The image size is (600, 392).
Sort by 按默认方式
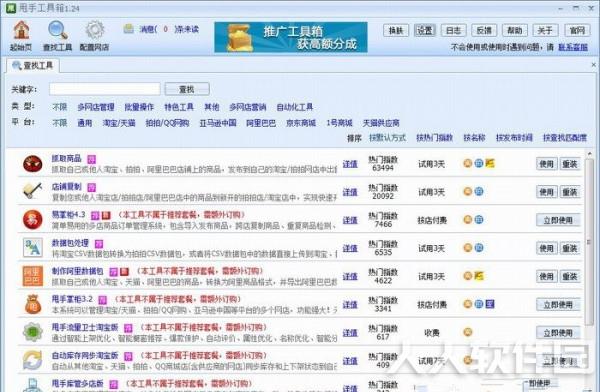tap(387, 137)
